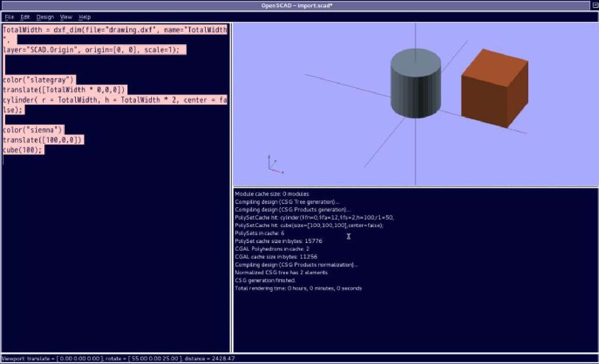Place cursor on the color("slategray") line
The image size is (599, 364).
tap(39, 80)
